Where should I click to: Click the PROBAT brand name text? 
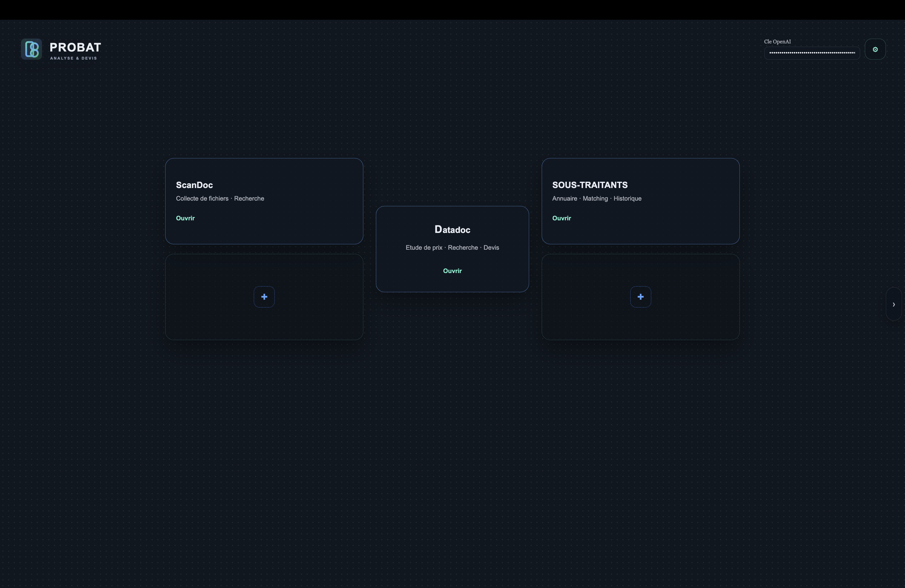point(75,47)
